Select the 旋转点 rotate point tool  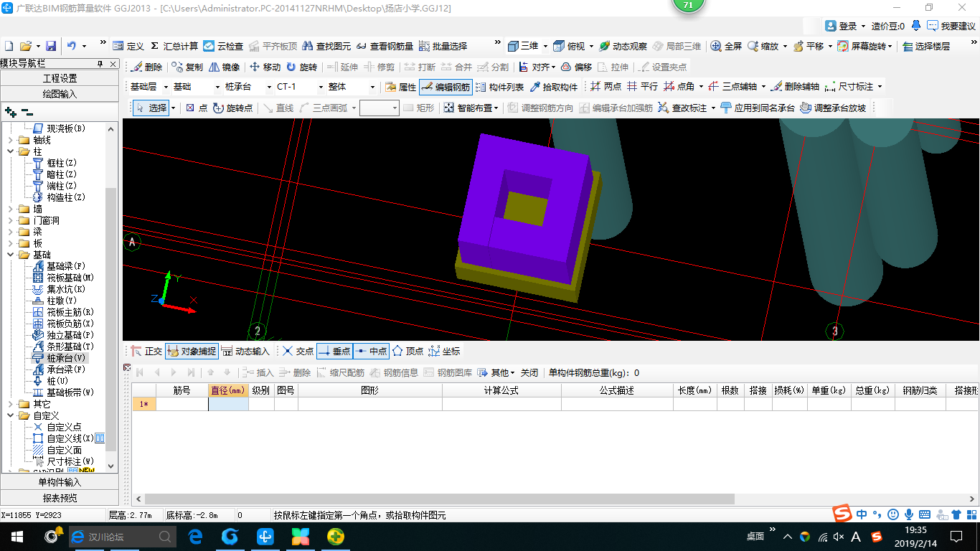232,108
